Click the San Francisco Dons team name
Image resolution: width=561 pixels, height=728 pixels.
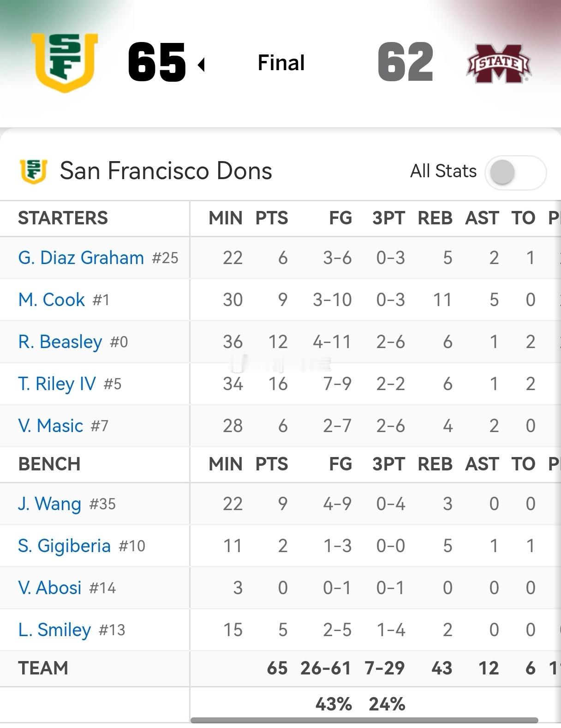pyautogui.click(x=166, y=171)
